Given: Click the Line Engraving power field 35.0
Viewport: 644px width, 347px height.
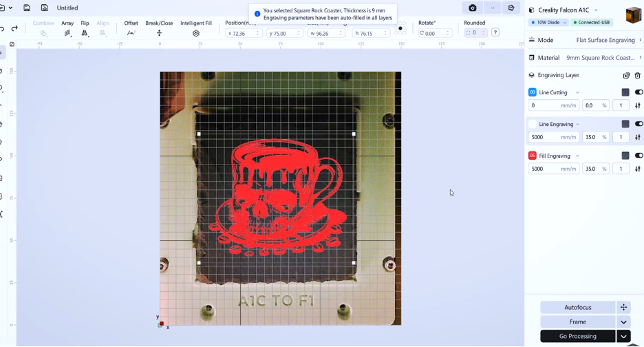Looking at the screenshot, I should point(596,137).
